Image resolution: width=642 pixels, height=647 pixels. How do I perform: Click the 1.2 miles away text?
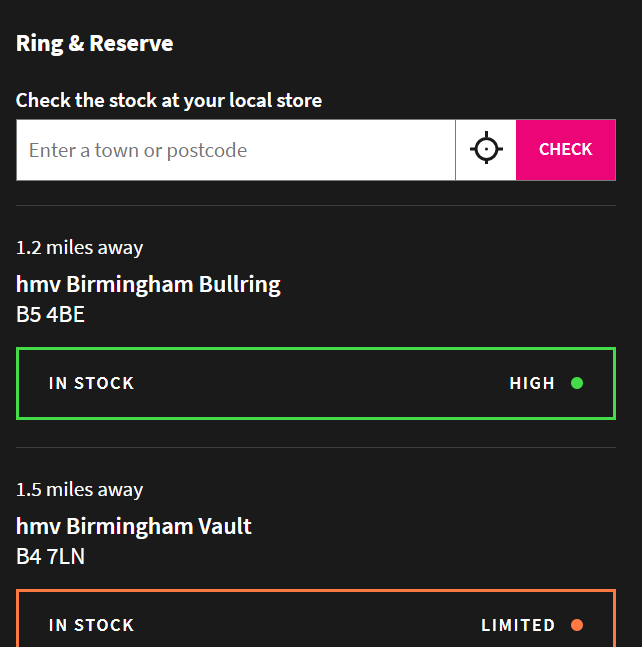click(79, 248)
